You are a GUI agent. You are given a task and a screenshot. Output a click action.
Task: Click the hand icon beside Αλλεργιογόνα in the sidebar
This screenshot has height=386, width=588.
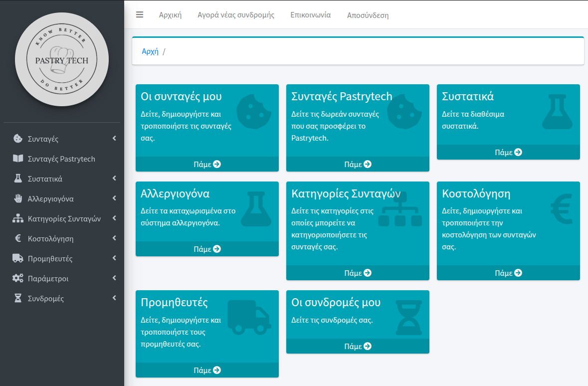[x=17, y=198]
